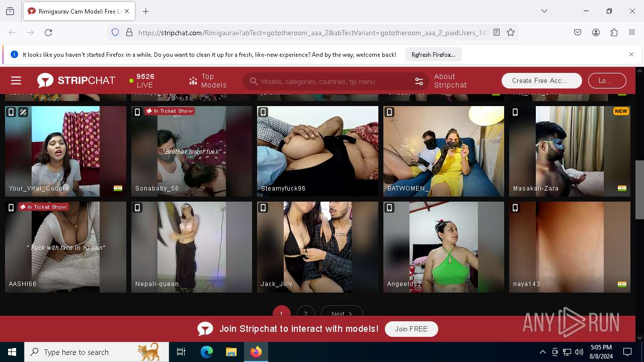Go back to the previous page
This screenshot has height=362, width=644.
pos(12,32)
